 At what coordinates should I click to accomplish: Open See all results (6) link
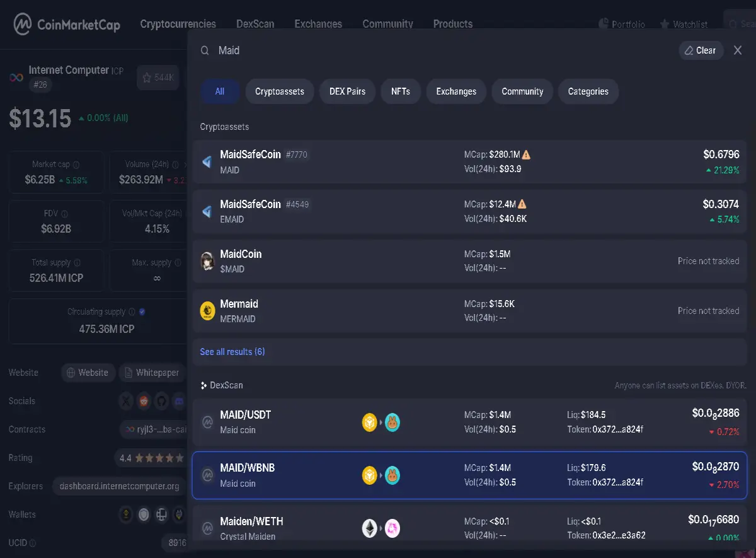tap(232, 352)
